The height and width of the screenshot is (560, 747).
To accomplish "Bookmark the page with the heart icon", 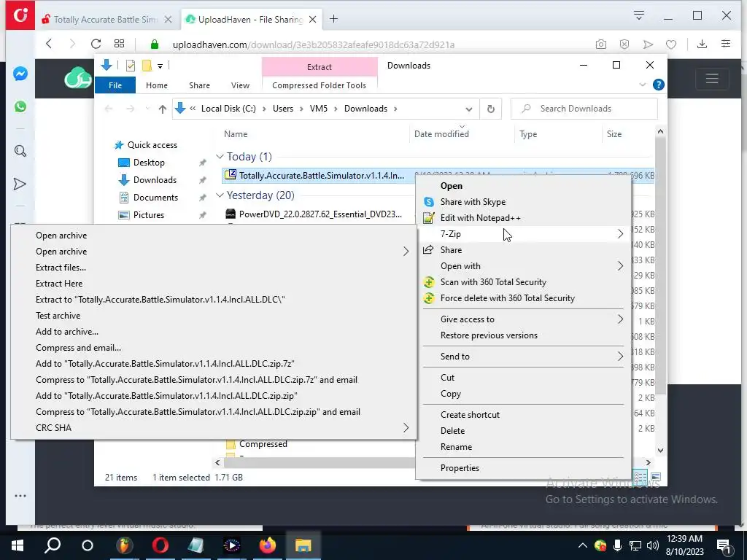I will tap(671, 44).
